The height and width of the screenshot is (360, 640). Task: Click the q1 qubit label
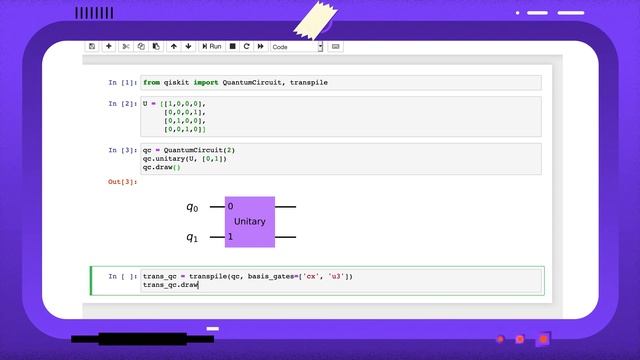tap(192, 238)
